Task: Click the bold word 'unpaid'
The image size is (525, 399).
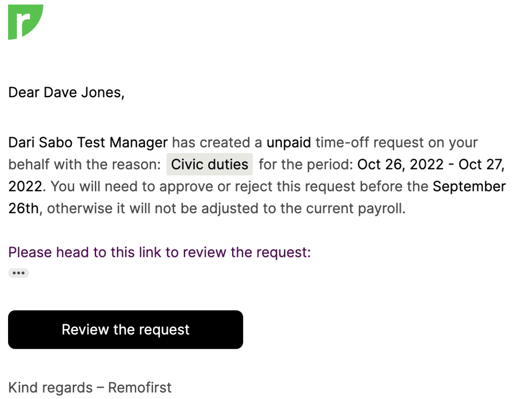Action: (289, 143)
